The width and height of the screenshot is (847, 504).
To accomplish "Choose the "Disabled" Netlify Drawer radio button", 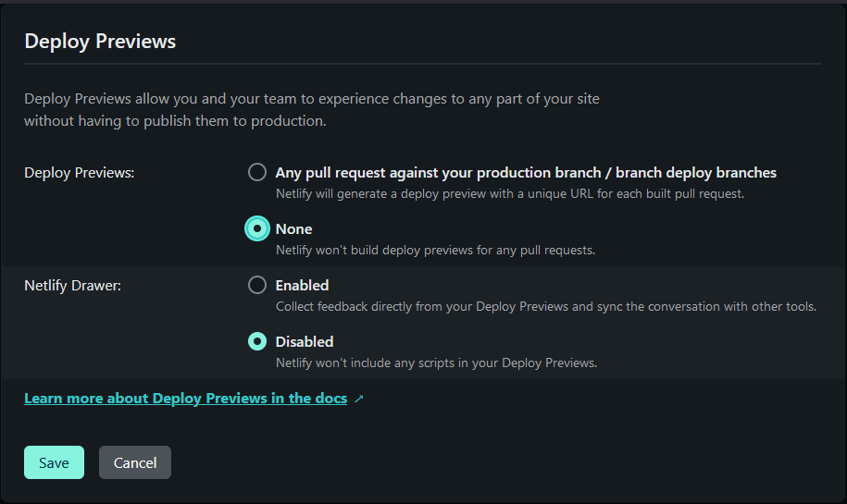I will [x=257, y=342].
